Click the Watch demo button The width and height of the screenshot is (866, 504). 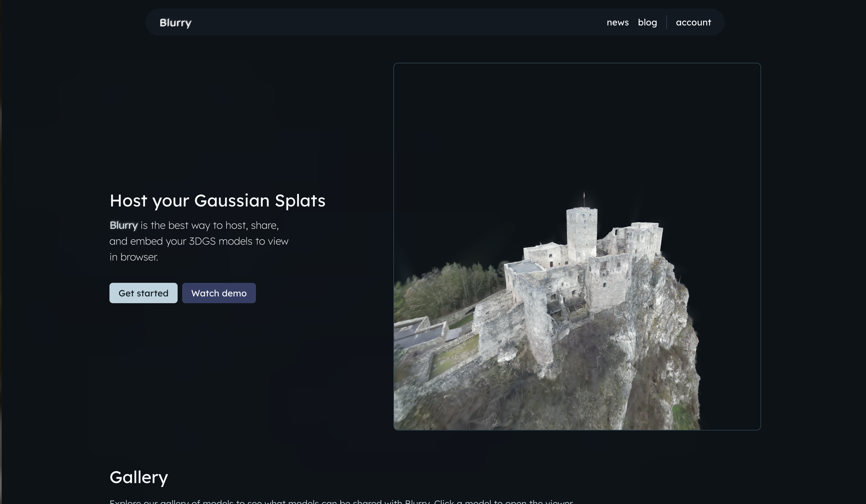click(219, 293)
